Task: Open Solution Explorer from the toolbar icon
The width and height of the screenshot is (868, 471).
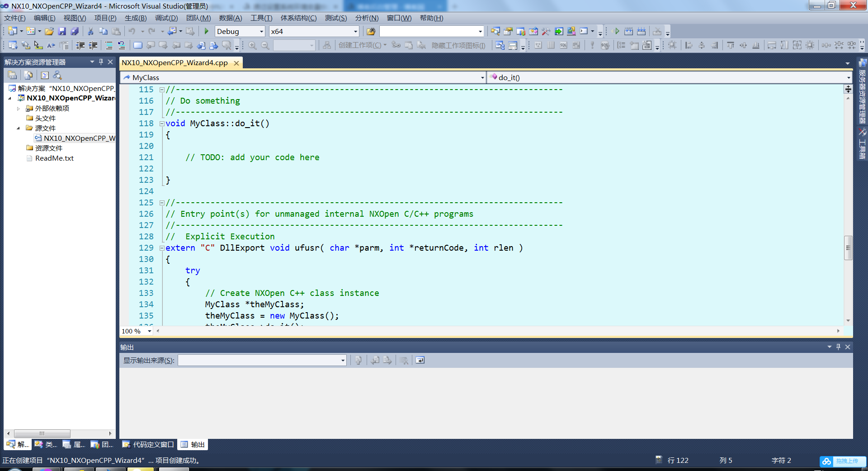Action: (495, 31)
